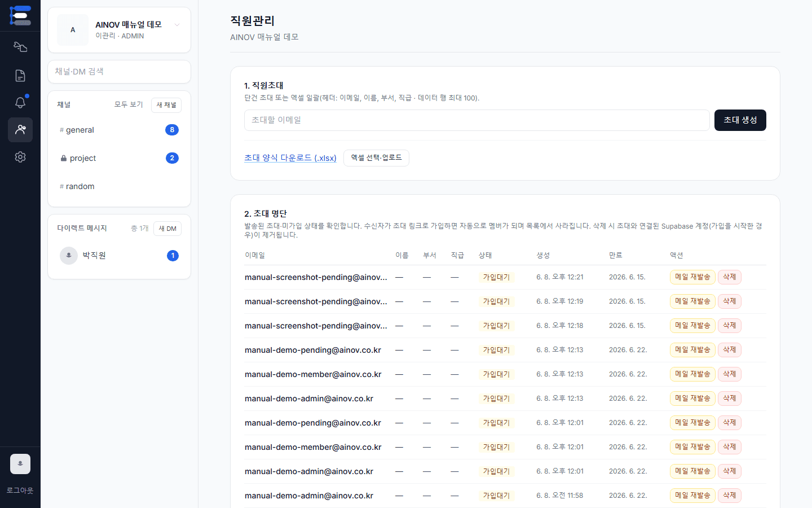Click the 로그아웃 logout label

tap(20, 491)
